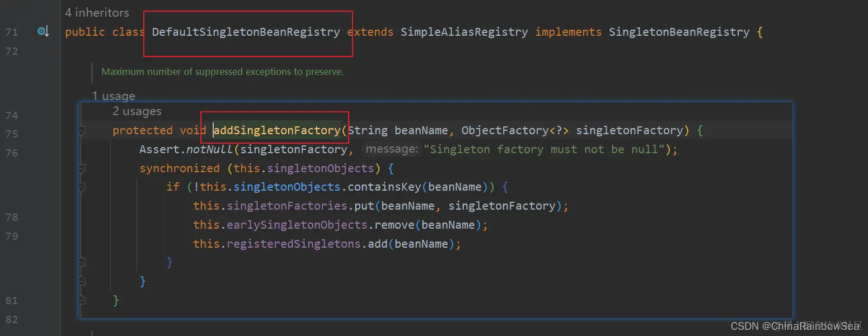Collapse the synchronized block fold marker
This screenshot has width=868, height=336.
[82, 168]
